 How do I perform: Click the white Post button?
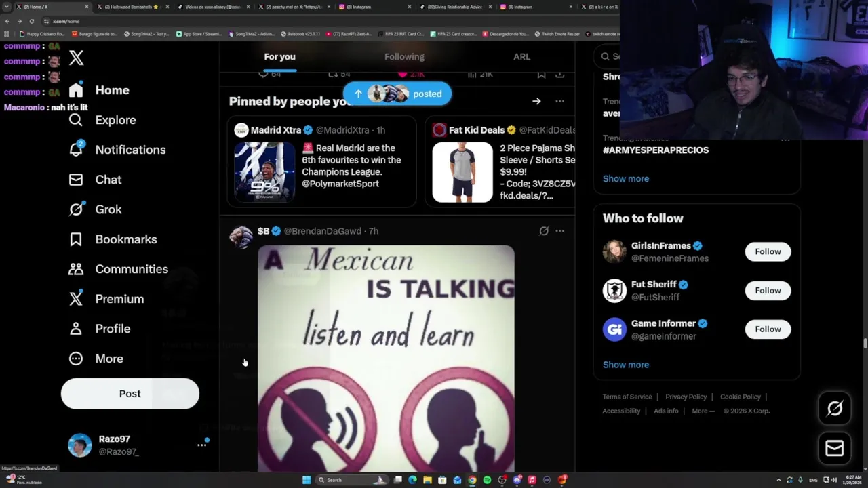tap(130, 394)
